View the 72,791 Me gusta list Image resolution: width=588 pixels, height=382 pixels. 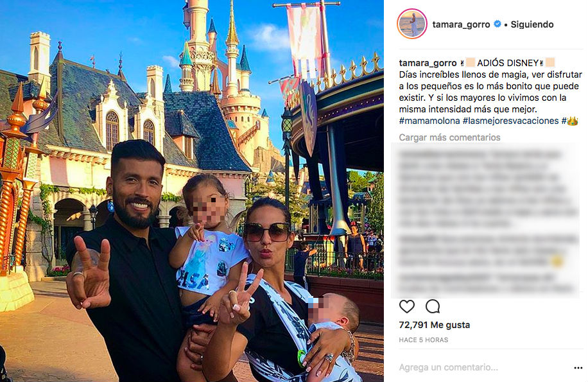(434, 325)
